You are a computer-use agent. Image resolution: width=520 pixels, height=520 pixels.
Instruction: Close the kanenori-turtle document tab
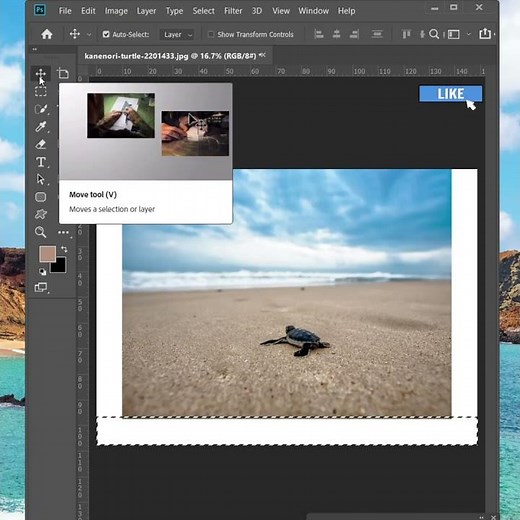click(x=262, y=55)
